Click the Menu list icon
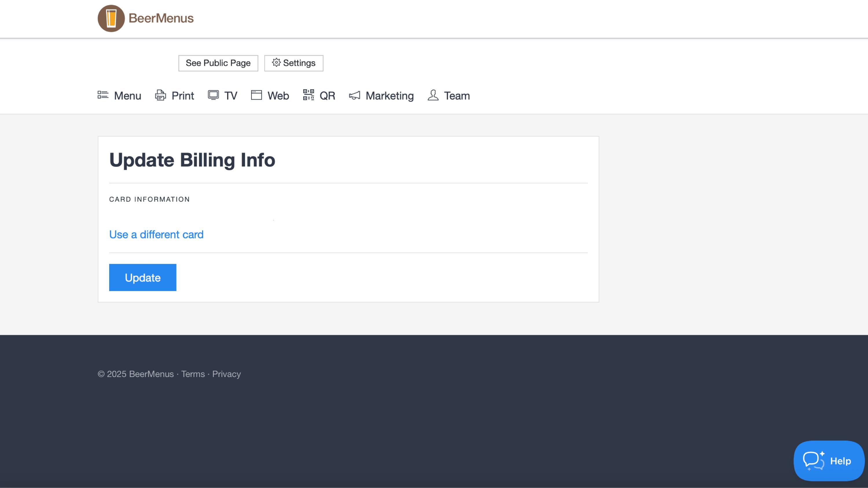 [103, 95]
